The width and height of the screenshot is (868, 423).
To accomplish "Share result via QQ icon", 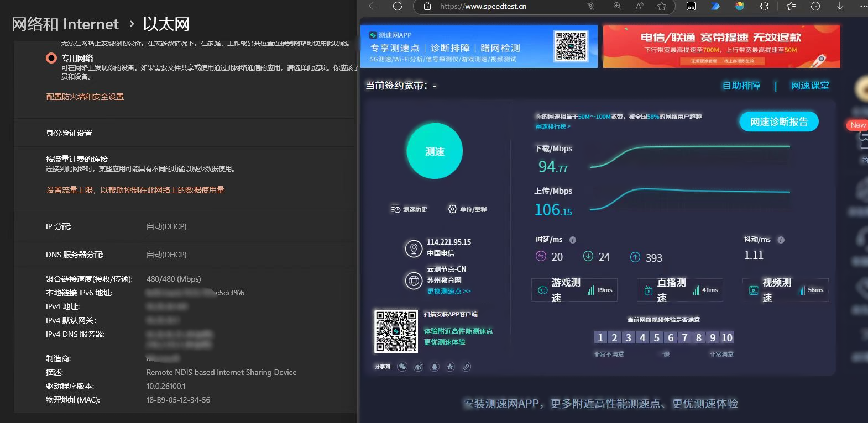I will [435, 367].
